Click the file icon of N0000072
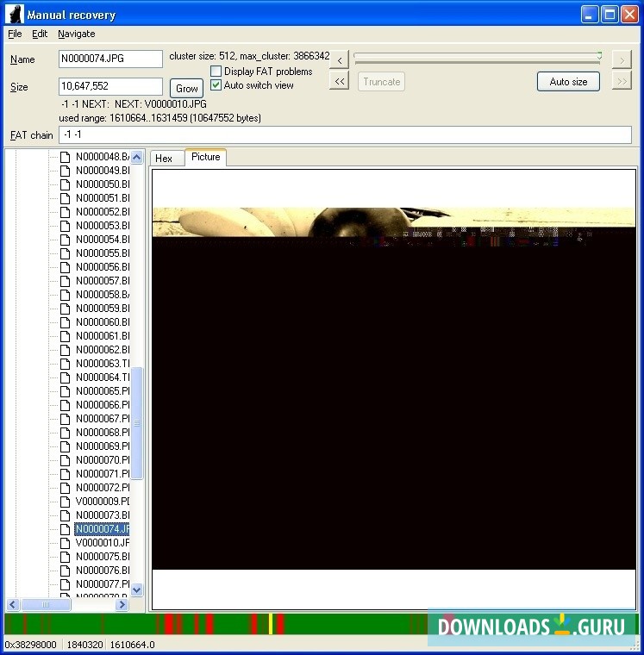Viewport: 644px width, 655px height. click(65, 488)
